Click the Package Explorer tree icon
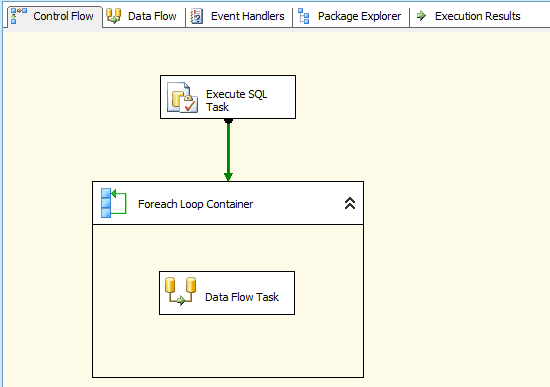Image resolution: width=550 pixels, height=387 pixels. [303, 16]
